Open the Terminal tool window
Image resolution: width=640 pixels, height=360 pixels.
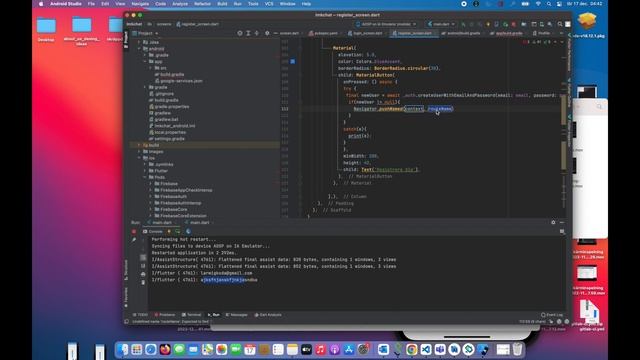pos(191,315)
